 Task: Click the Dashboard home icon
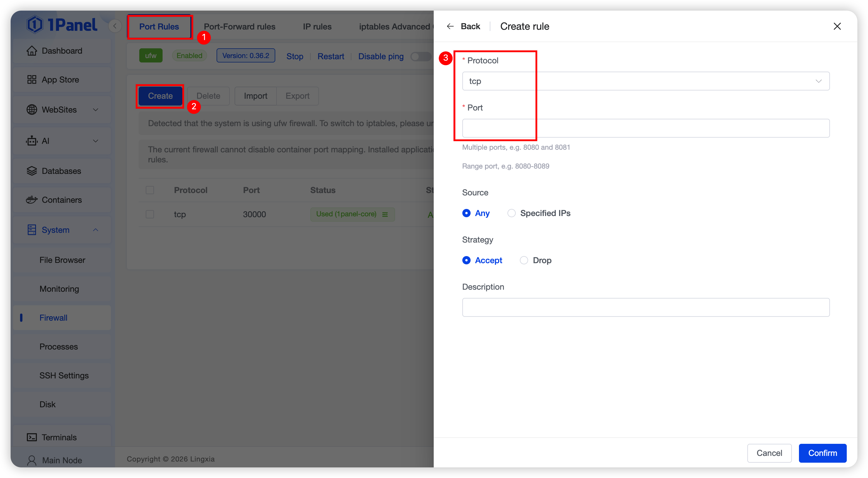click(32, 51)
